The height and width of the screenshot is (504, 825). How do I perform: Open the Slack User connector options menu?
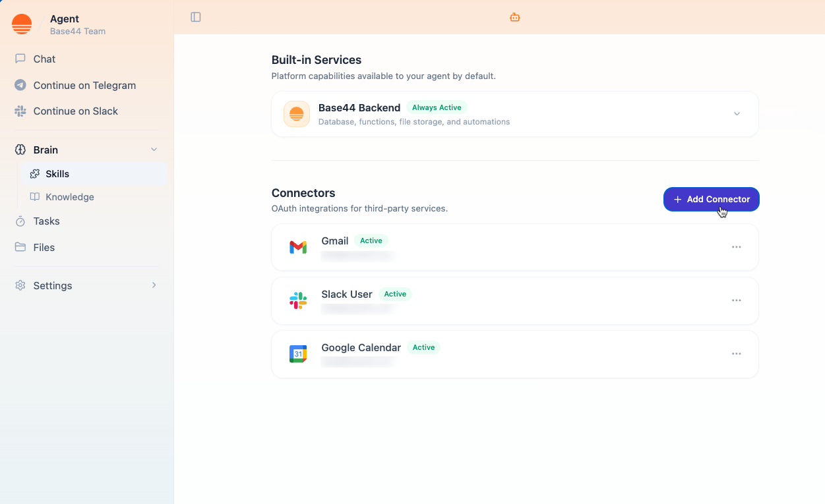point(737,300)
